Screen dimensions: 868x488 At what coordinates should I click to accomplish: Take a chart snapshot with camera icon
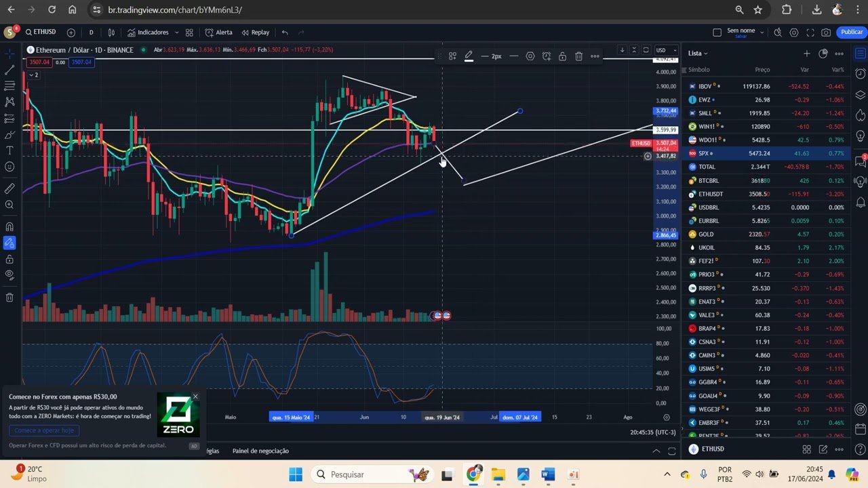pyautogui.click(x=826, y=32)
